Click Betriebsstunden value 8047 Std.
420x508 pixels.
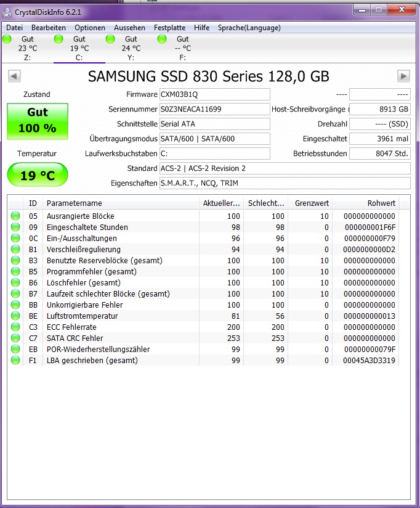point(380,154)
